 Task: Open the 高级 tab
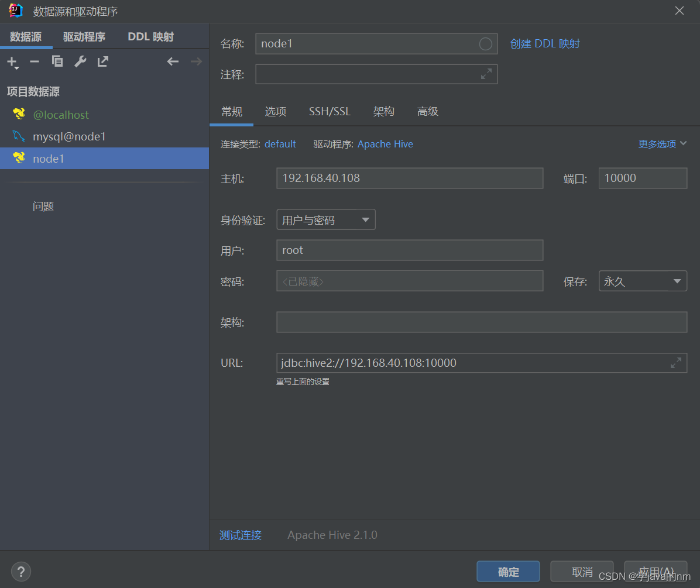click(427, 111)
